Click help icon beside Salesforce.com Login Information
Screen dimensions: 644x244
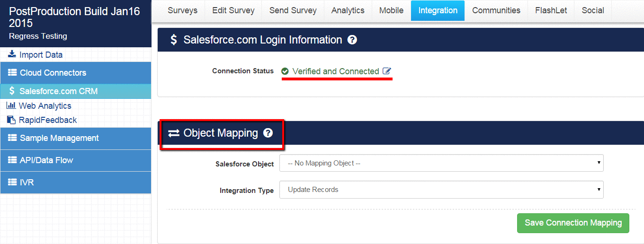click(352, 40)
